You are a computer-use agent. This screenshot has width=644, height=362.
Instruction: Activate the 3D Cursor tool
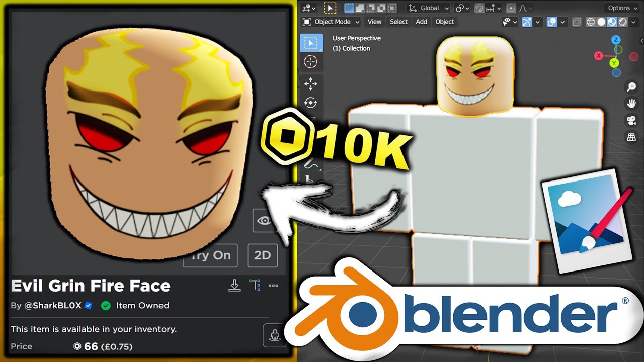[311, 62]
